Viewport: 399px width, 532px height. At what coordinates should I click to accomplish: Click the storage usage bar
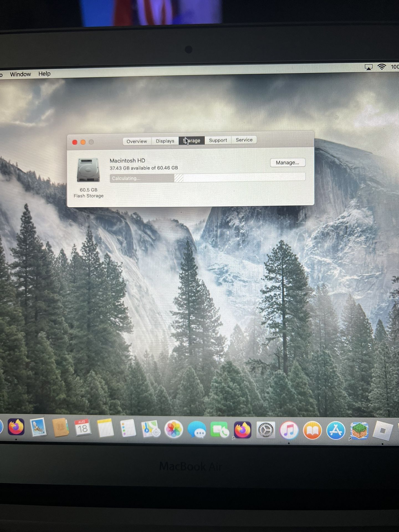point(207,178)
